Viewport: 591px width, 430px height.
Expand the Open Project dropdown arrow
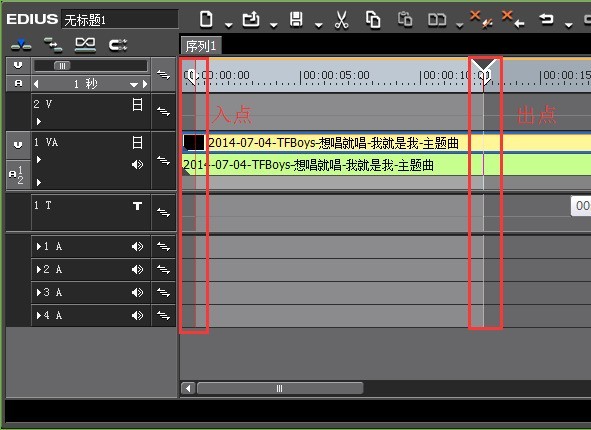(274, 25)
